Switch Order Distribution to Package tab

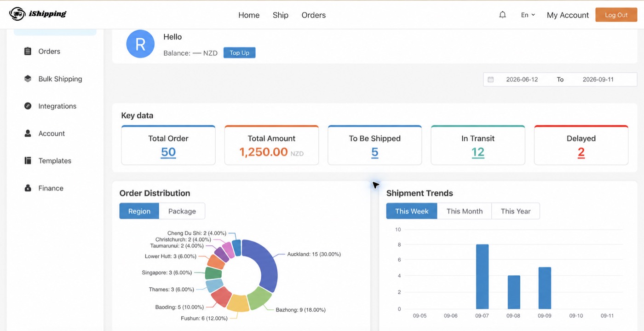pos(182,211)
